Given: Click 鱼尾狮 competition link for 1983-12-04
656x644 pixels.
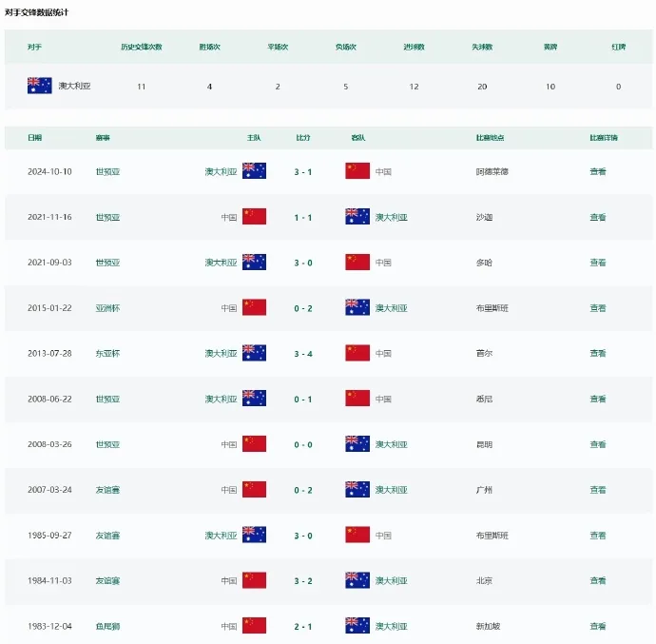Looking at the screenshot, I should coord(108,627).
